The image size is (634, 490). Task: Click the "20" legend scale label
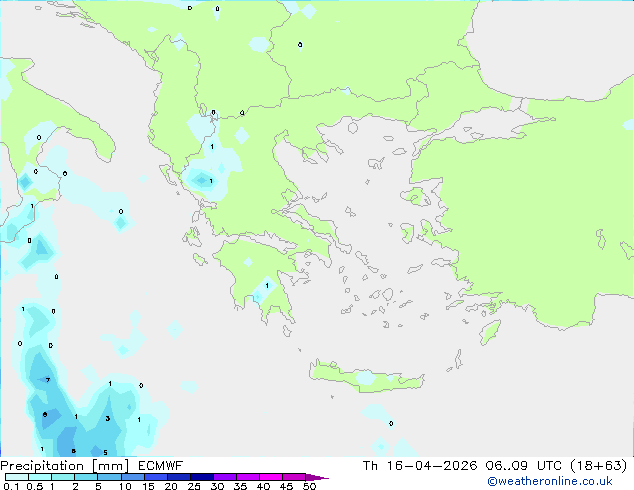tap(171, 486)
